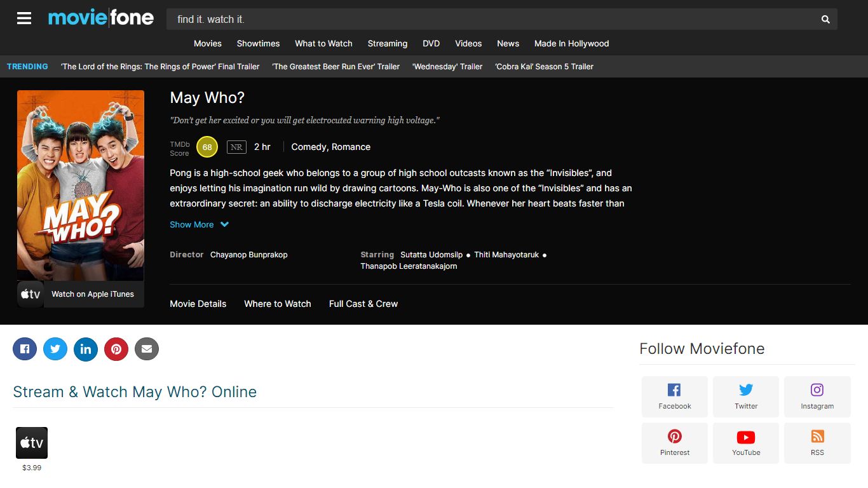Viewport: 868px width, 488px height.
Task: Click the TMDb score 68 badge
Action: (207, 147)
